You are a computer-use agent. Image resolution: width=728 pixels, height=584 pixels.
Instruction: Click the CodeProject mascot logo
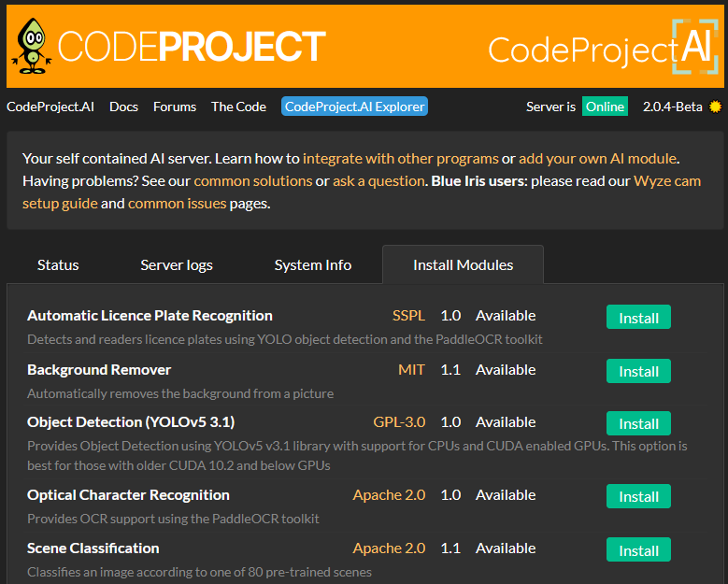pos(32,46)
